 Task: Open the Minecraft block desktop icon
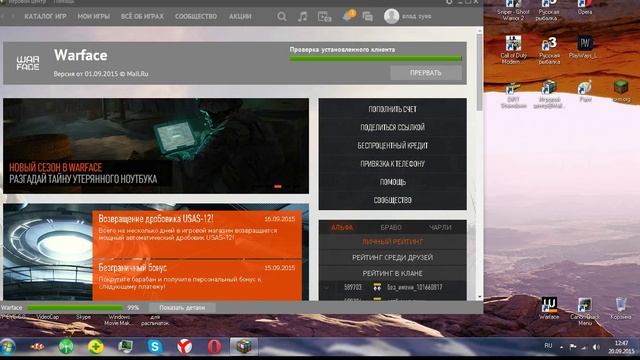click(x=621, y=91)
